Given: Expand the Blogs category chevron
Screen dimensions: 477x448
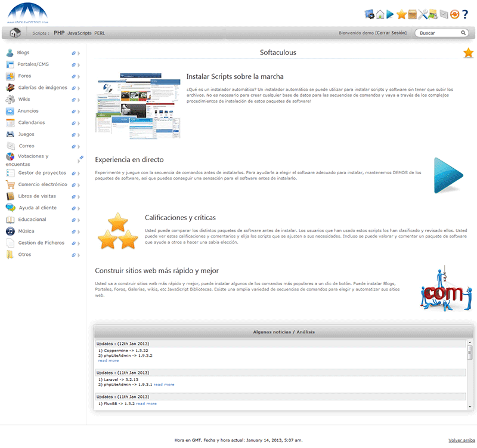Looking at the screenshot, I should coord(79,53).
